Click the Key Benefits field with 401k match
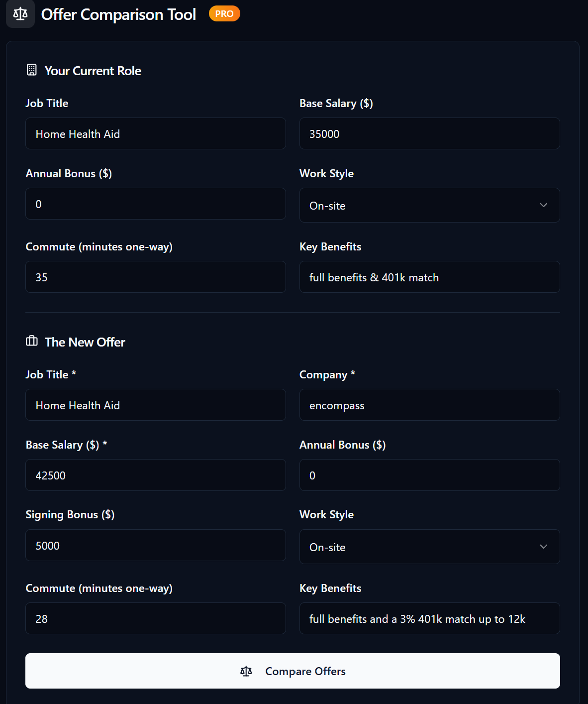 click(x=429, y=277)
